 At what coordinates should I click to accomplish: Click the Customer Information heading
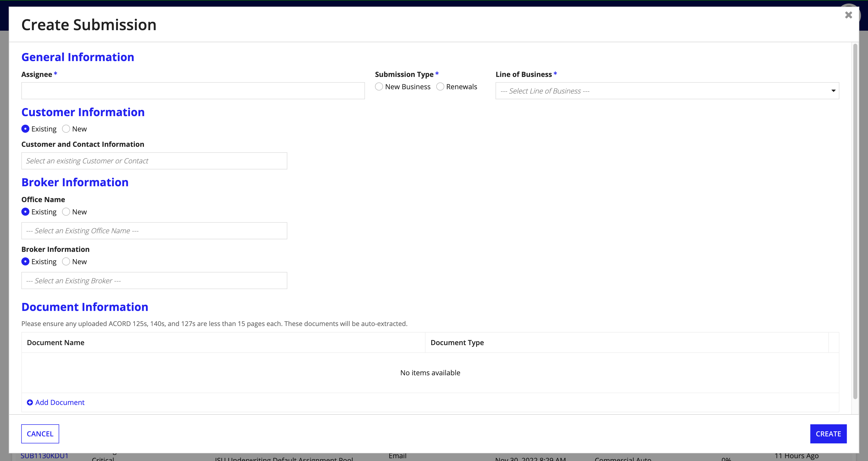(x=83, y=112)
